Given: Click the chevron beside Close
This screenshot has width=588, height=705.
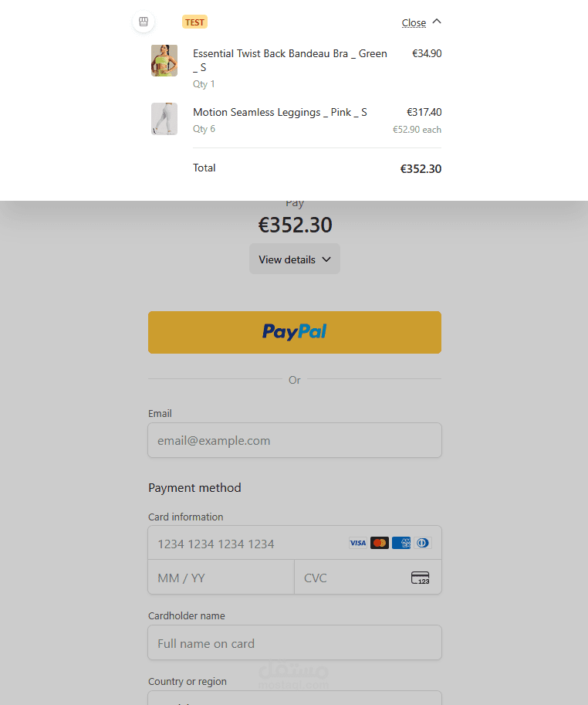Looking at the screenshot, I should click(x=437, y=22).
